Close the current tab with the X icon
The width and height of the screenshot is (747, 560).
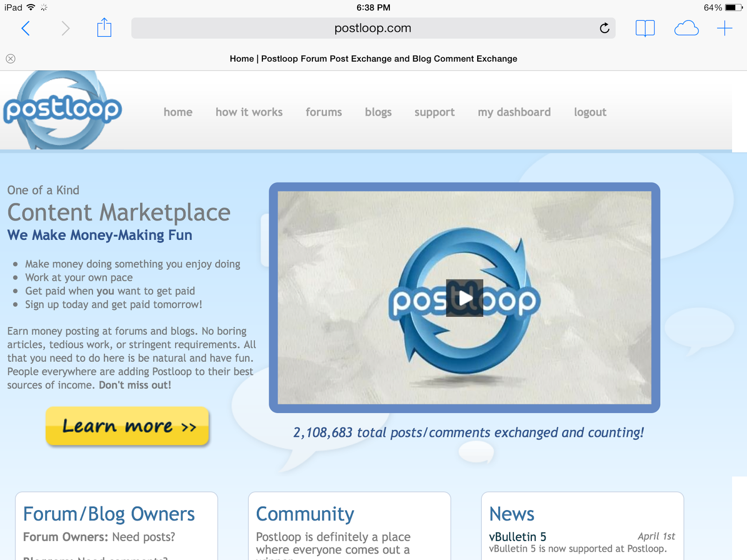point(11,59)
